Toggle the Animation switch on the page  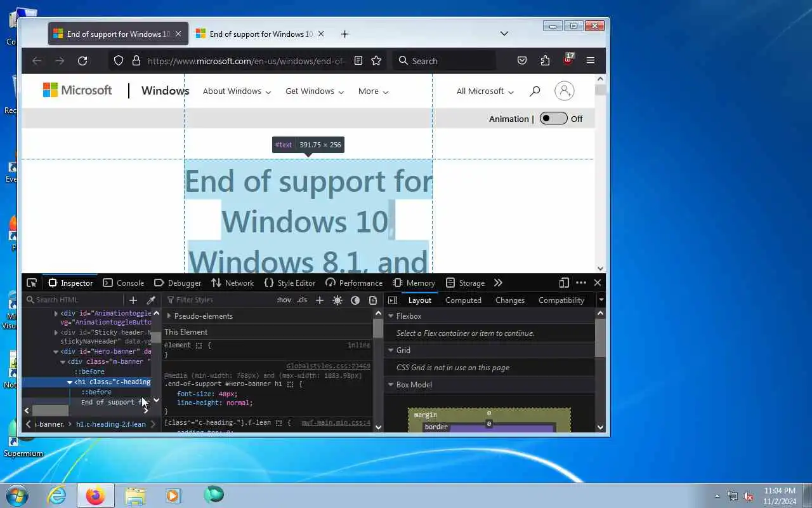pos(553,119)
